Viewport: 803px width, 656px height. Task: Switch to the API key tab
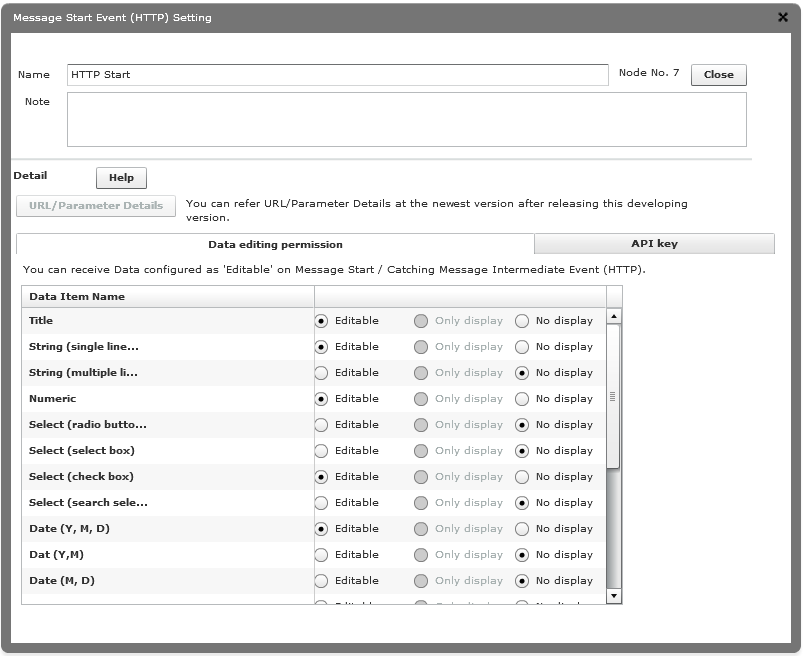point(654,243)
